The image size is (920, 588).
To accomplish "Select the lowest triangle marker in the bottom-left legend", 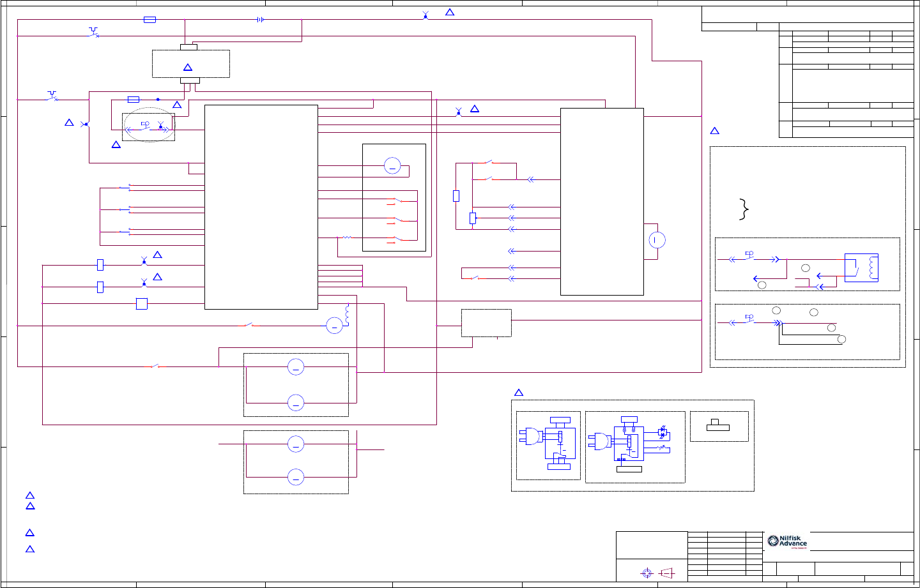I will coord(29,549).
